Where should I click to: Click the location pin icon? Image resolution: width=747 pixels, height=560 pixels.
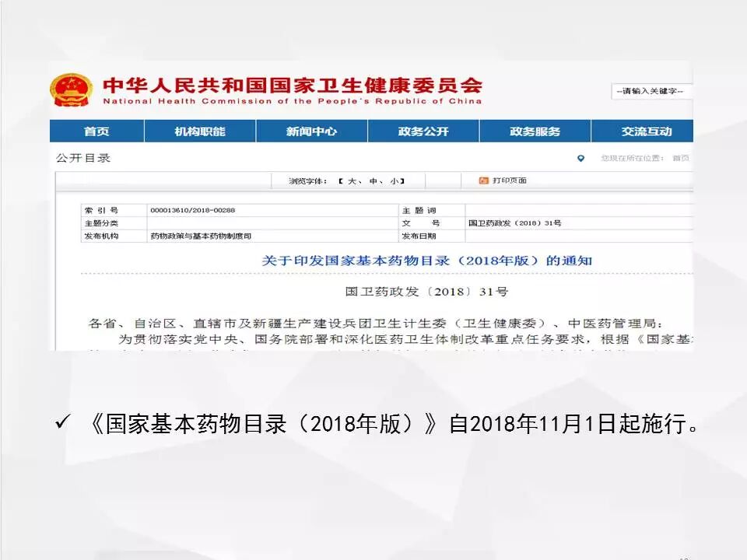coord(580,158)
